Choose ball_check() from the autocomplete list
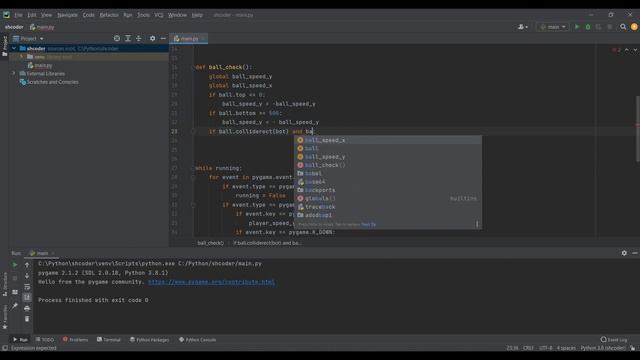Screen dimensions: 640x360 point(388,165)
